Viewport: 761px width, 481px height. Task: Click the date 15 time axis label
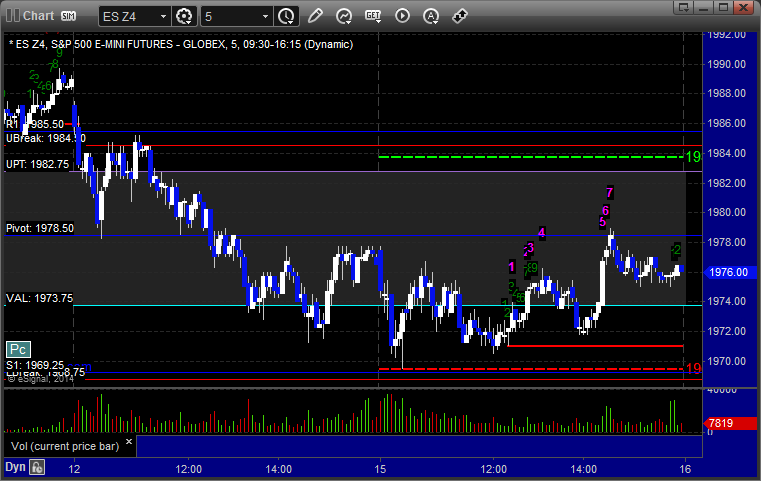pos(380,469)
